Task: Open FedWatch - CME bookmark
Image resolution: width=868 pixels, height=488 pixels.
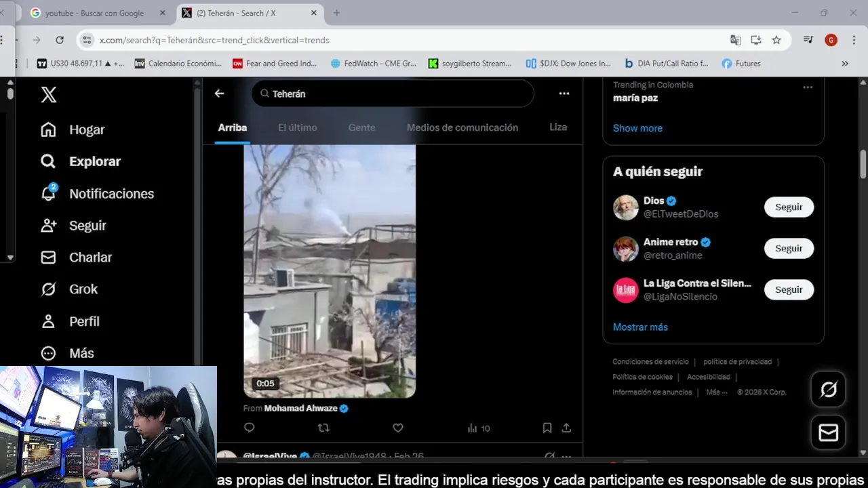Action: point(373,63)
